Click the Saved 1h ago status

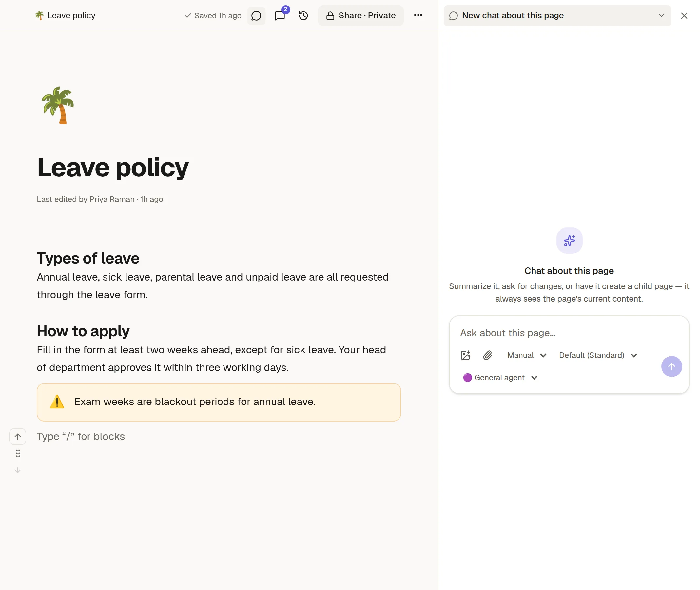(x=213, y=16)
